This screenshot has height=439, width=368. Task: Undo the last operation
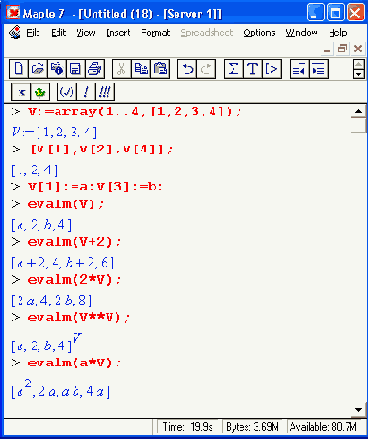(187, 69)
